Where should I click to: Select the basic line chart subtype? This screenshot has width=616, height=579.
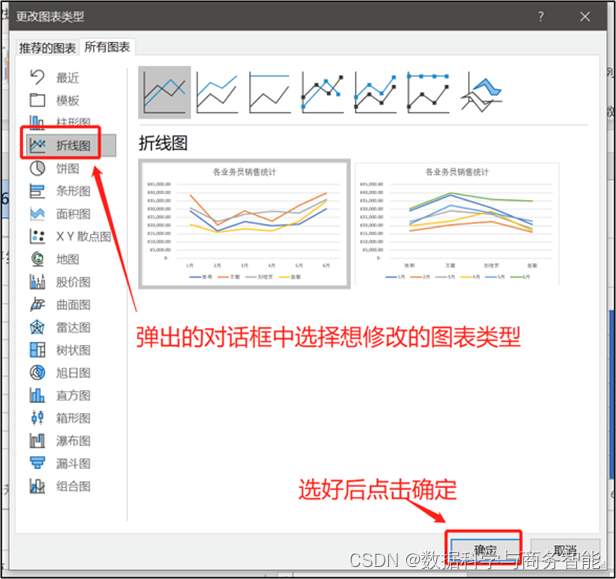point(165,92)
